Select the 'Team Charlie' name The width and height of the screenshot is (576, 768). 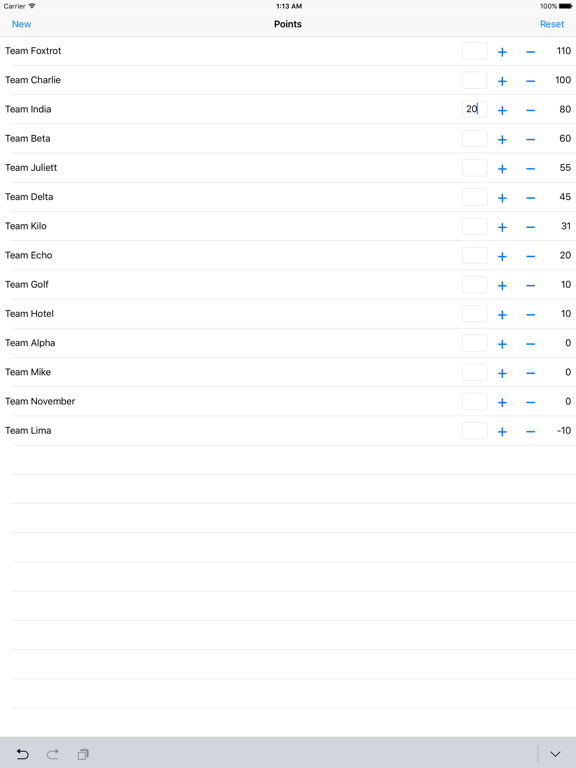(x=33, y=80)
